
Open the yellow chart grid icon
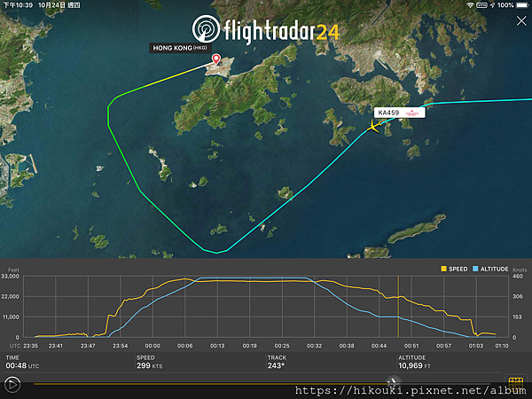pos(516,384)
